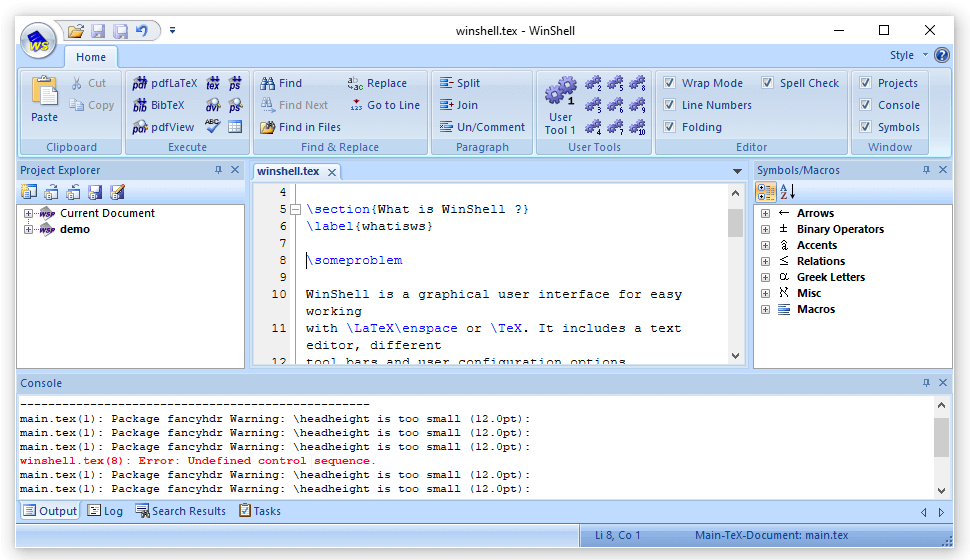Click the Go to Line button
The width and height of the screenshot is (970, 560).
click(x=385, y=105)
